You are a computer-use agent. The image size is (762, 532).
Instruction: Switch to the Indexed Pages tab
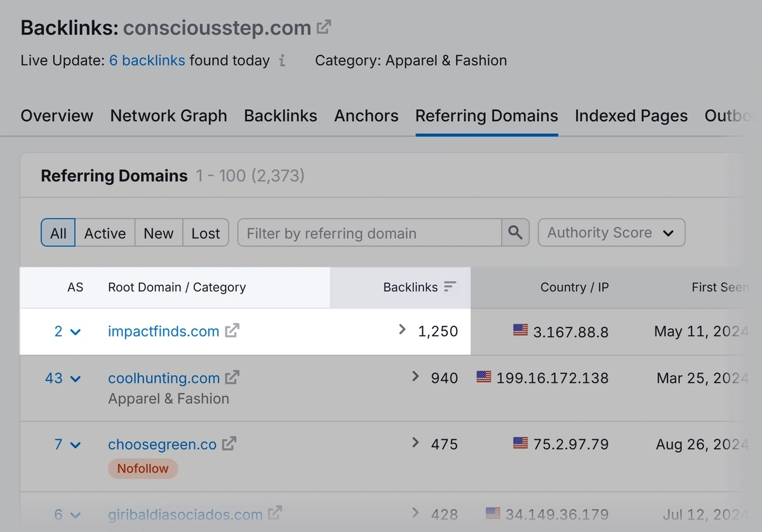(x=631, y=116)
